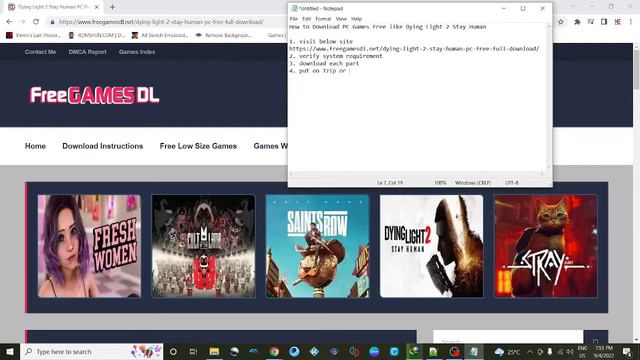Switch to Notepad taskbar icon
The image size is (640, 360).
click(474, 351)
